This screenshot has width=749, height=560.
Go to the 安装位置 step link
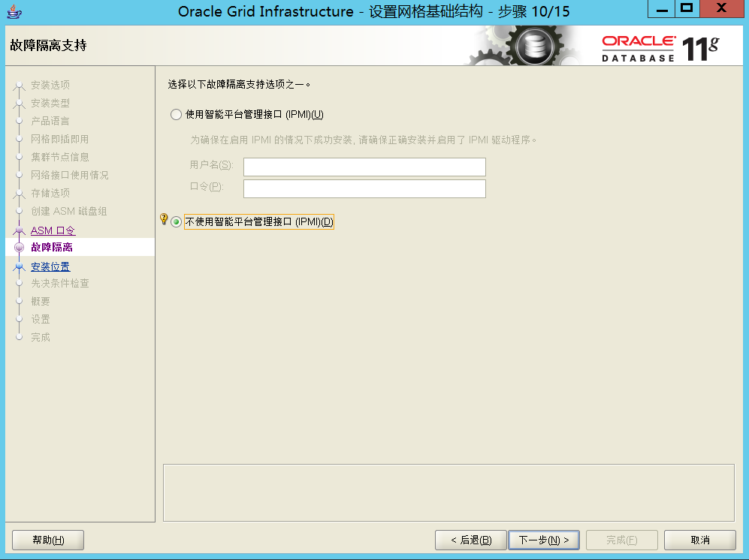point(50,266)
